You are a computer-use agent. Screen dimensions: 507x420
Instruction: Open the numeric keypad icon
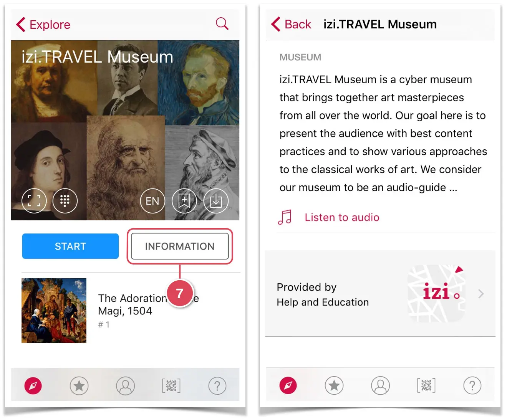(65, 201)
